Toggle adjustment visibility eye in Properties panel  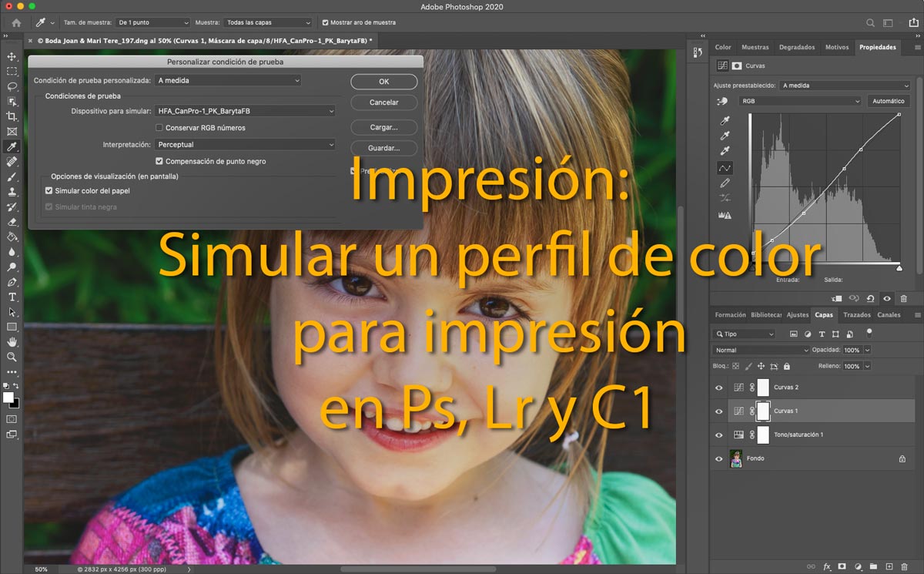[x=887, y=298]
